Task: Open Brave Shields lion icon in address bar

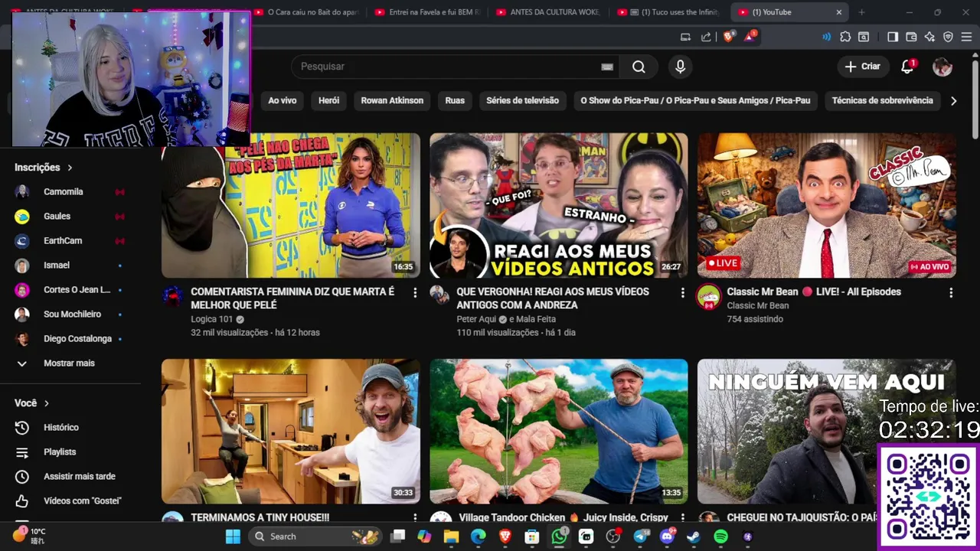Action: (x=728, y=36)
